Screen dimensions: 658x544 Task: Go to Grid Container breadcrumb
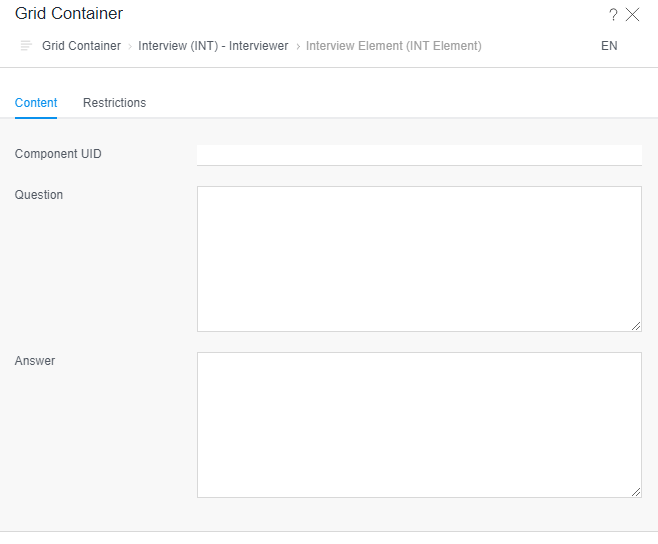(81, 45)
